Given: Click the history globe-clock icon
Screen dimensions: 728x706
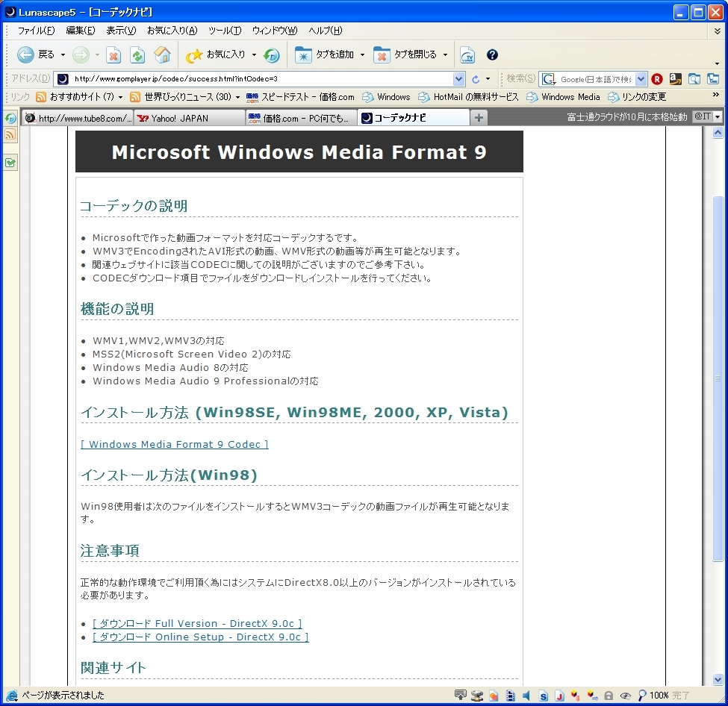Looking at the screenshot, I should (272, 55).
